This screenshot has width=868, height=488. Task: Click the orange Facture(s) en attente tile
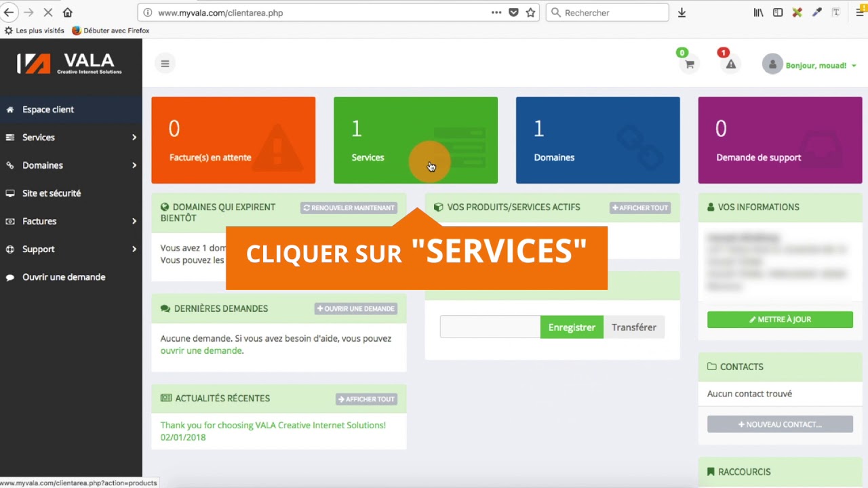[233, 140]
